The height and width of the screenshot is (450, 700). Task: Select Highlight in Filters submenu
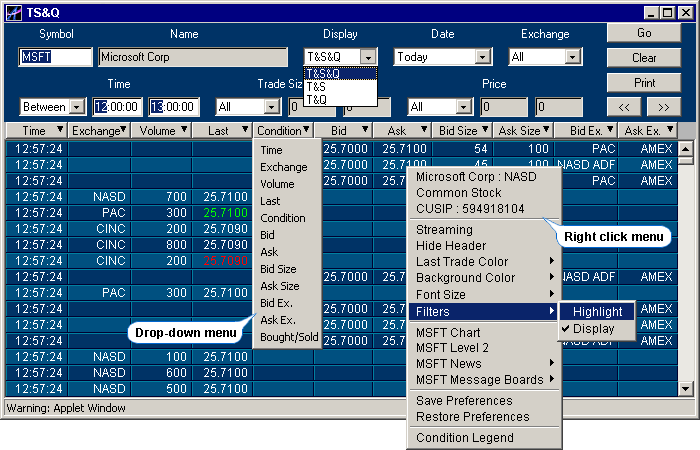click(x=597, y=311)
